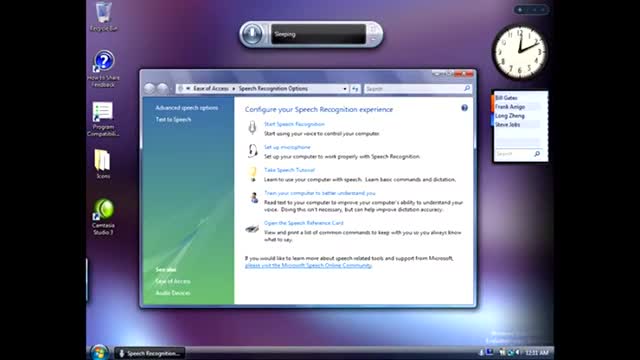The image size is (640, 360).
Task: Open the Recycle Bin desktop icon
Action: point(104,16)
